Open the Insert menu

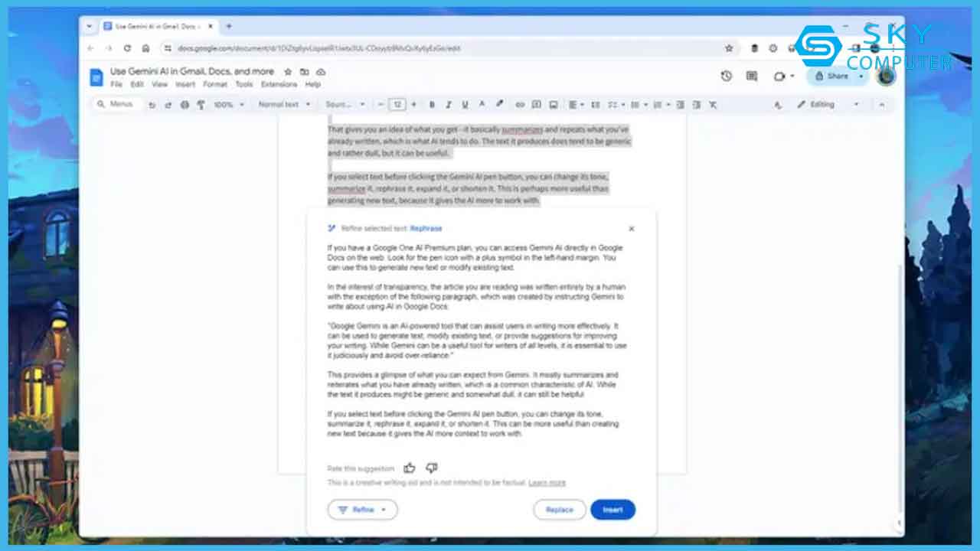[185, 84]
